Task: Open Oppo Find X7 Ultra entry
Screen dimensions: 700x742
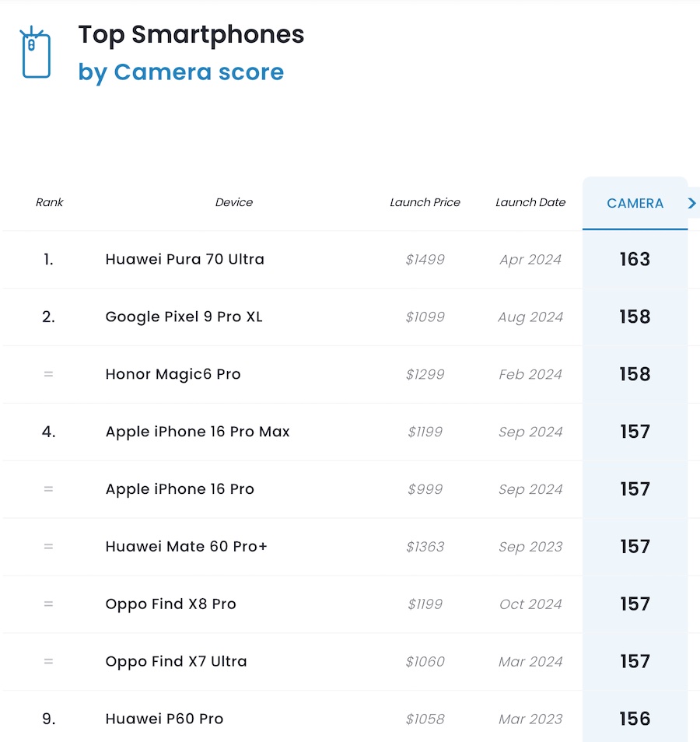Action: (177, 663)
